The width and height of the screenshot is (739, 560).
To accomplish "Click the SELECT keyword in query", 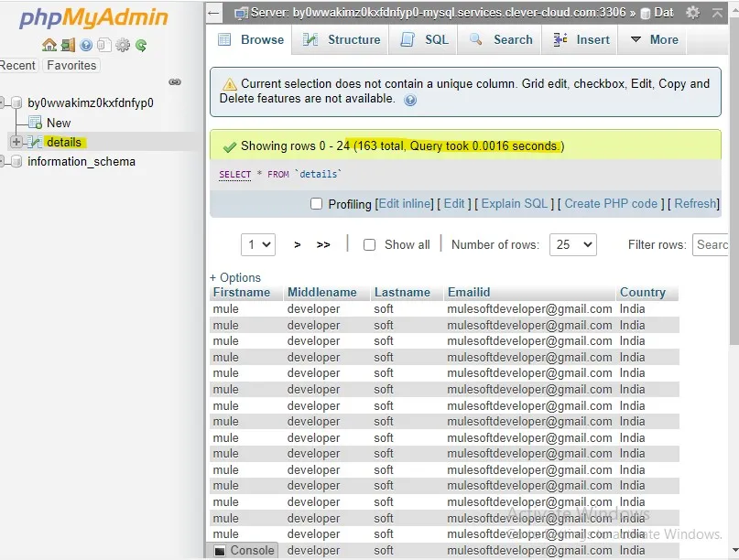I will [x=234, y=175].
